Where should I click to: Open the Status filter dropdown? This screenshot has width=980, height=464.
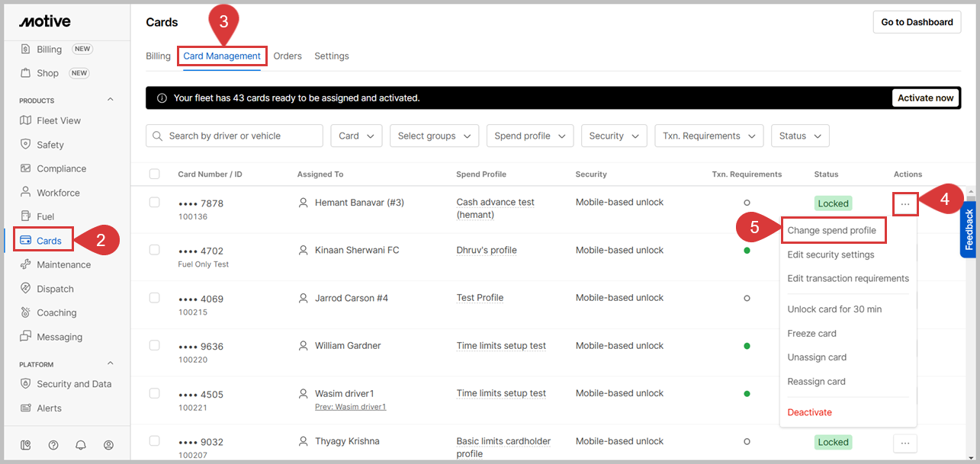pos(800,136)
